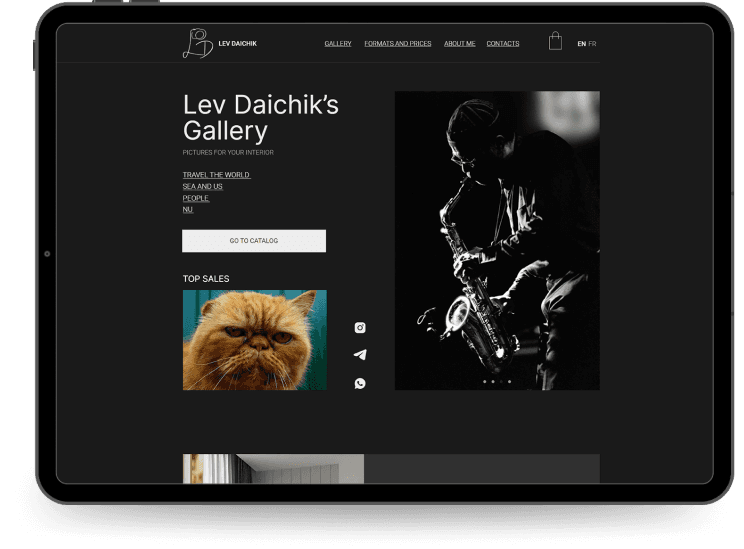Click the TOP SALES heading text
Image resolution: width=744 pixels, height=549 pixels.
(x=206, y=279)
